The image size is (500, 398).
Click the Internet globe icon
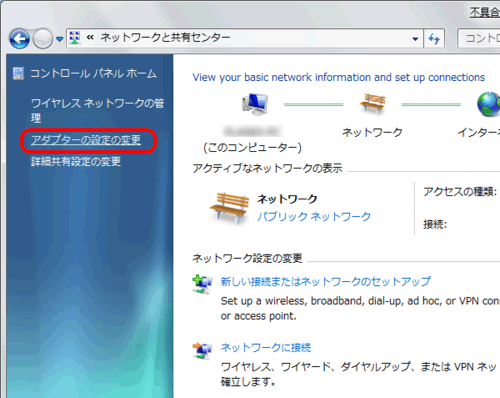489,104
